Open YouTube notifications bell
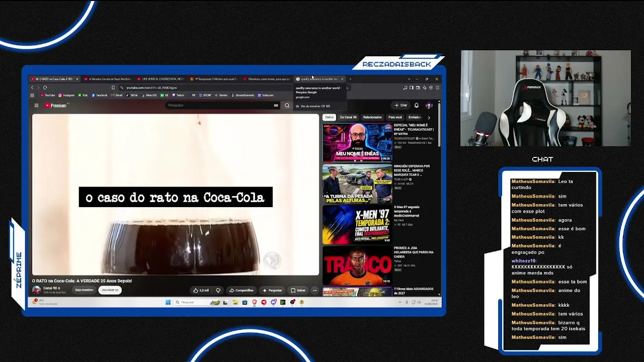This screenshot has height=362, width=644. coord(417,106)
